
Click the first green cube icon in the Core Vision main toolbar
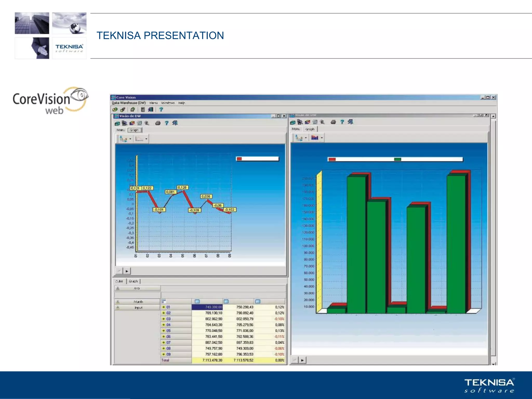[x=115, y=110]
